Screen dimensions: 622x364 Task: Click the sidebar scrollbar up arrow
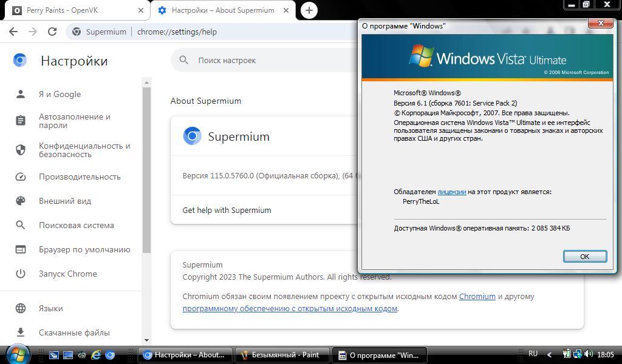pyautogui.click(x=146, y=83)
